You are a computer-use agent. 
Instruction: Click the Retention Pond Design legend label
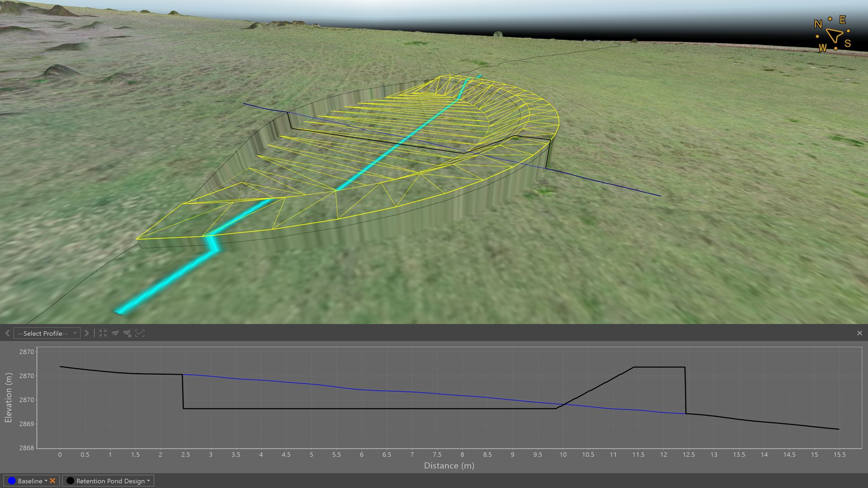click(x=110, y=481)
